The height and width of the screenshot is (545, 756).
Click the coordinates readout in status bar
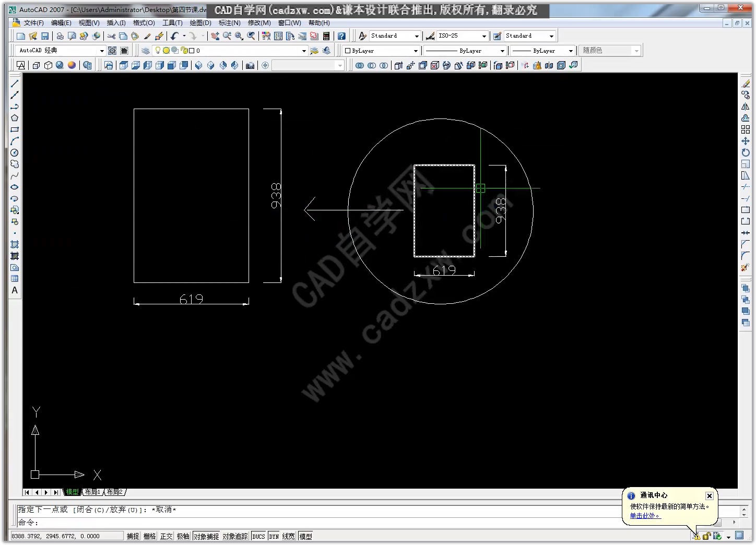(66, 536)
